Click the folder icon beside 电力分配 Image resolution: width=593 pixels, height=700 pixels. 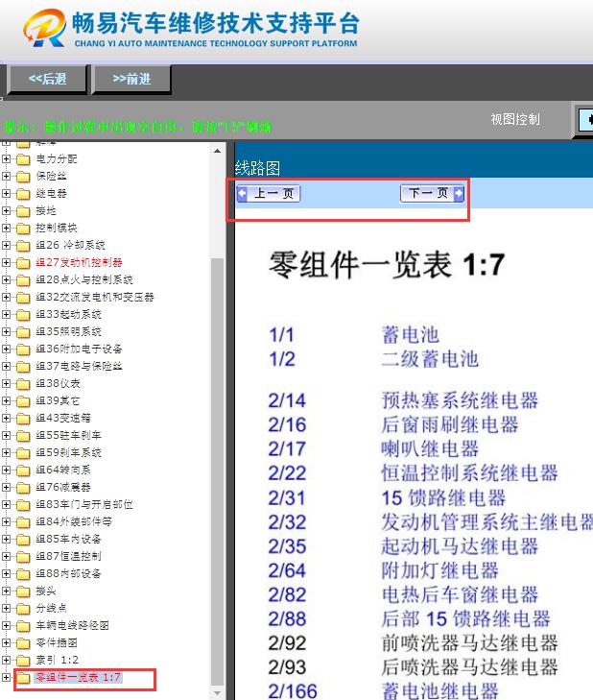(x=23, y=159)
